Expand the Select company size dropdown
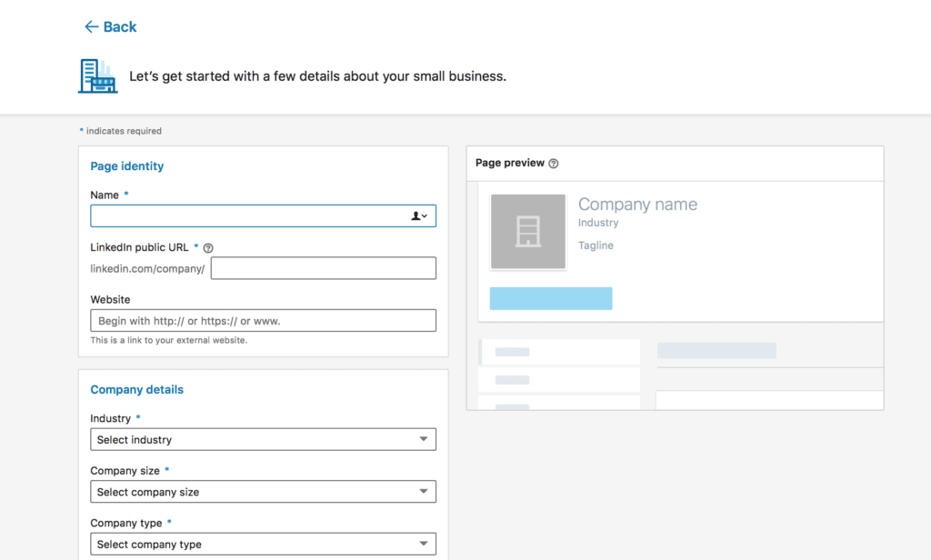This screenshot has width=931, height=560. click(x=263, y=492)
